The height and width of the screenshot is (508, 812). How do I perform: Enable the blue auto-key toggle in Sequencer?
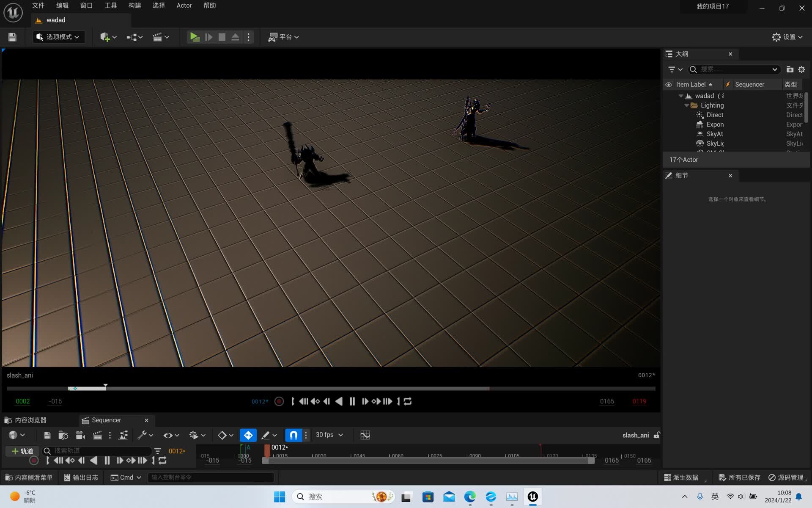pyautogui.click(x=248, y=435)
